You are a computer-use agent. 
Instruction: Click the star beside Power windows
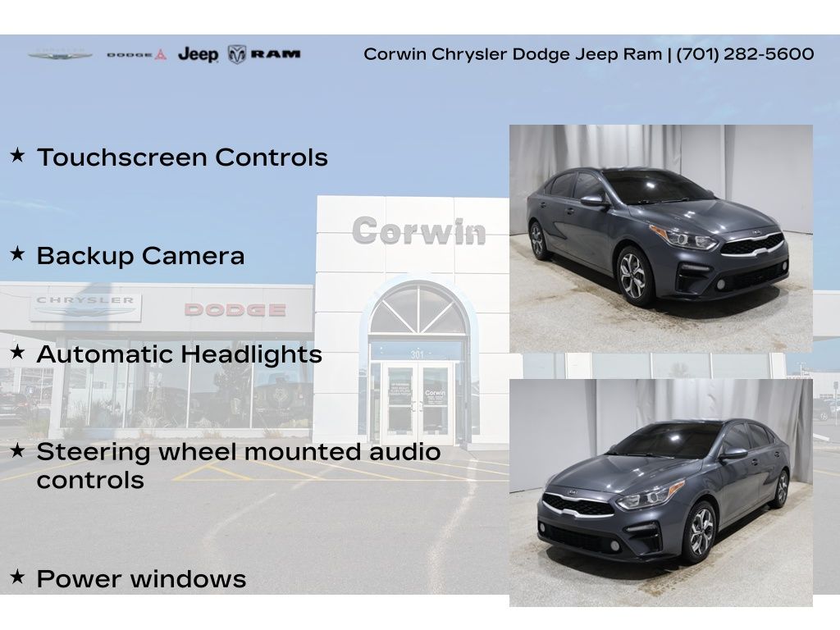pyautogui.click(x=17, y=577)
